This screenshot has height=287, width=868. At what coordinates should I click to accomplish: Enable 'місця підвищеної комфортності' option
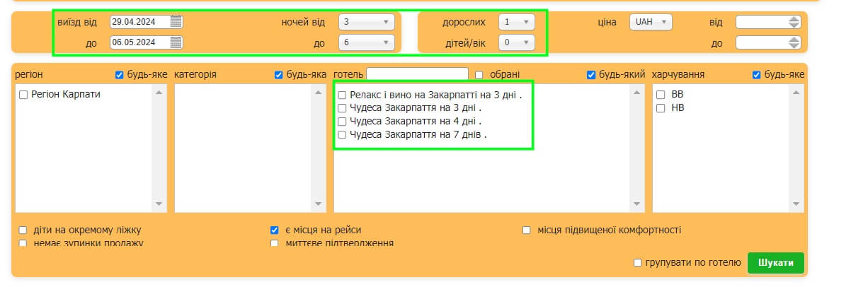coord(527,230)
